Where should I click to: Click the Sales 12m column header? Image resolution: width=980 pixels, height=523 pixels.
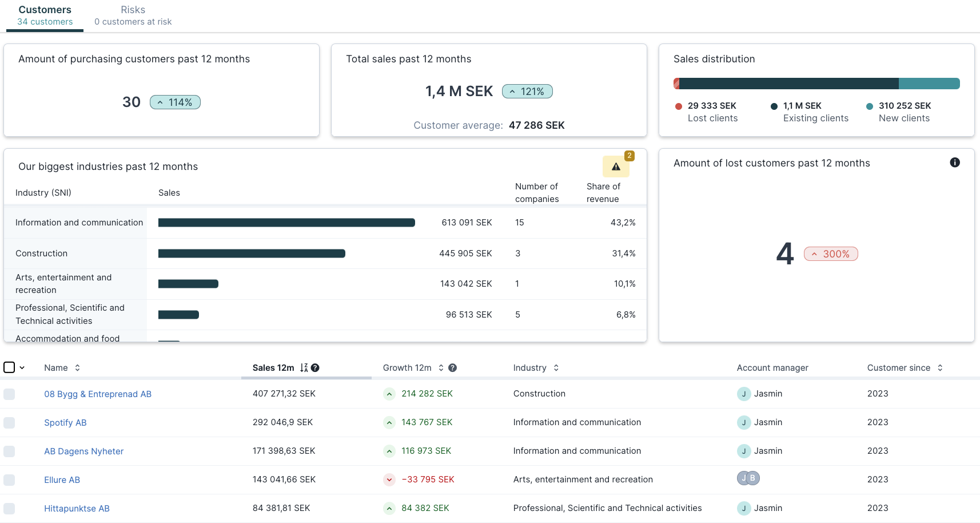click(x=273, y=368)
